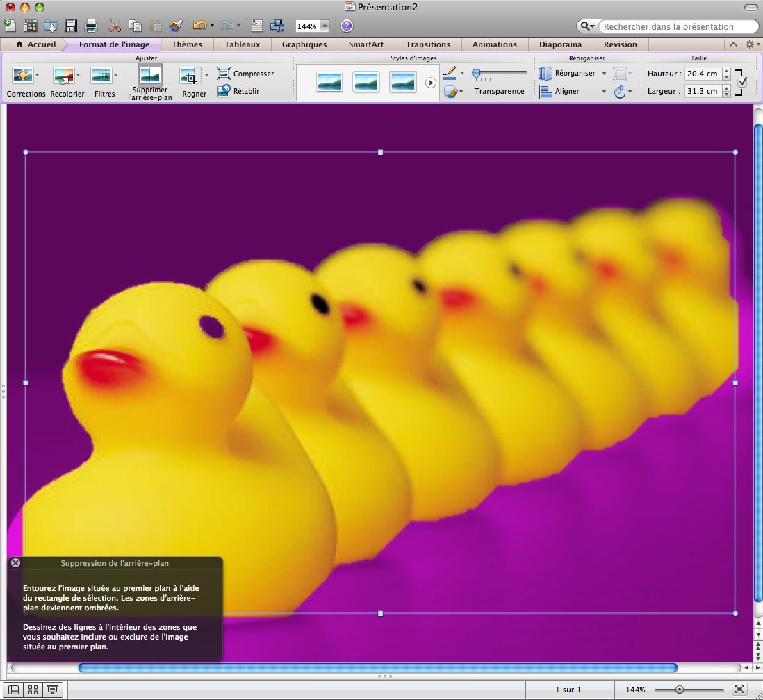Click the horizontal scrollbar

point(377,667)
